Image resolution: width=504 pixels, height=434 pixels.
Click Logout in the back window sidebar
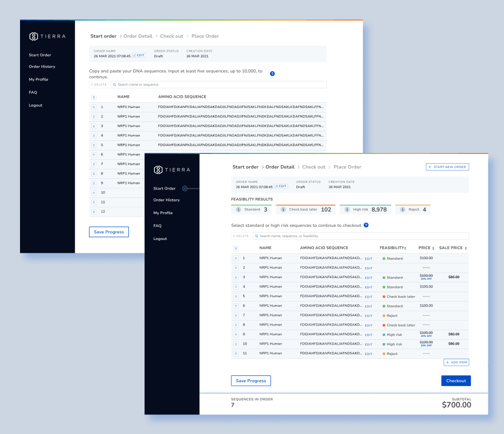pos(36,105)
